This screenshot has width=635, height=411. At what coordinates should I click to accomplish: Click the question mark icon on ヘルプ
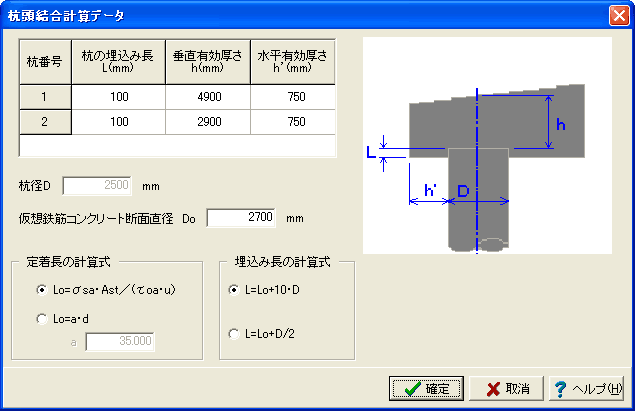pos(560,389)
